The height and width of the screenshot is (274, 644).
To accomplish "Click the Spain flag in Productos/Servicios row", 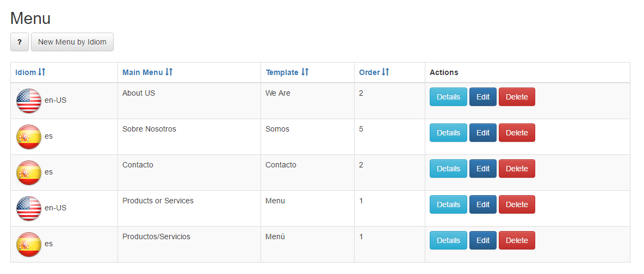I will (x=29, y=245).
